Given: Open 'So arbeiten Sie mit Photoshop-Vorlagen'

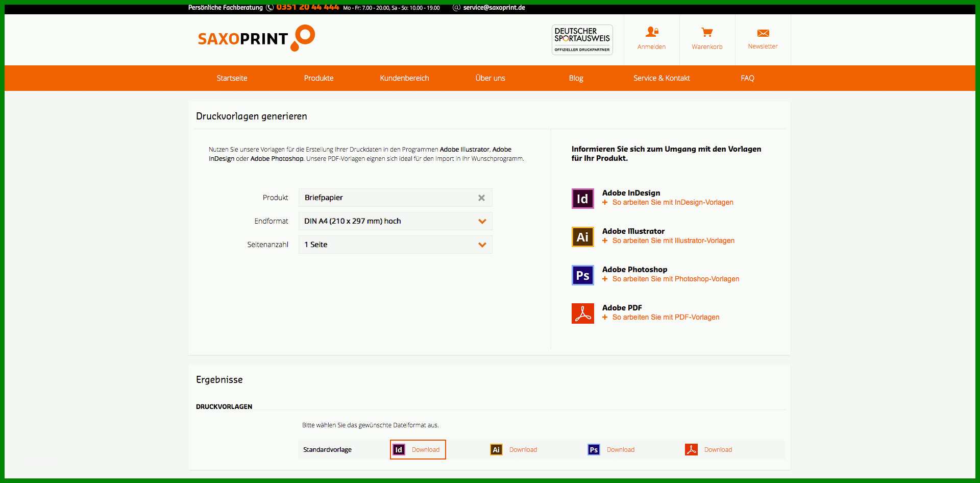Looking at the screenshot, I should [676, 279].
